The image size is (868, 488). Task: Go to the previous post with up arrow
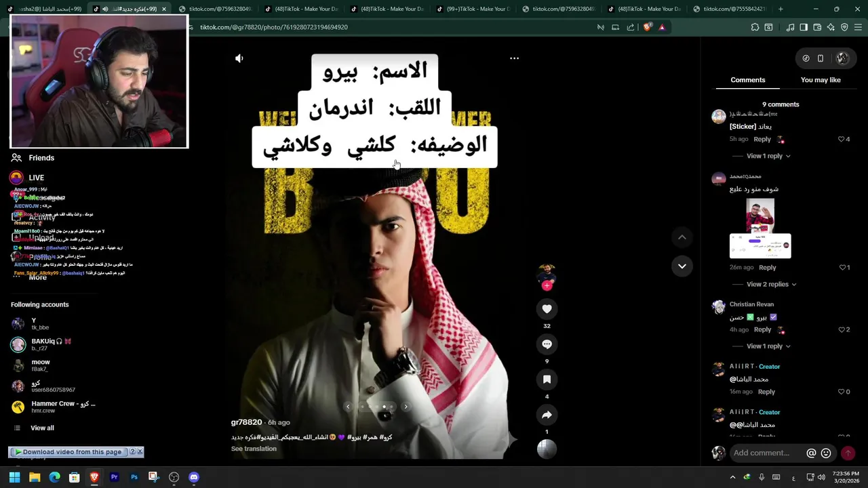tap(682, 237)
